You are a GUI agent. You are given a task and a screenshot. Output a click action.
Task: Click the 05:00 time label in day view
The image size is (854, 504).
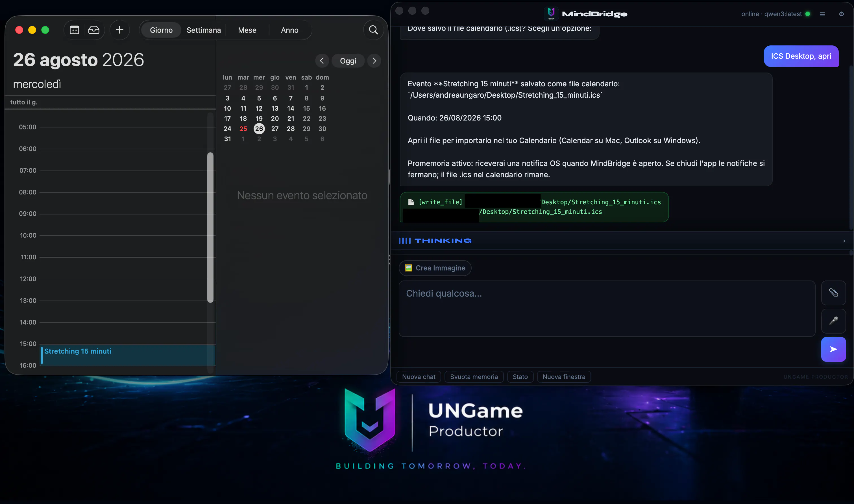[27, 127]
